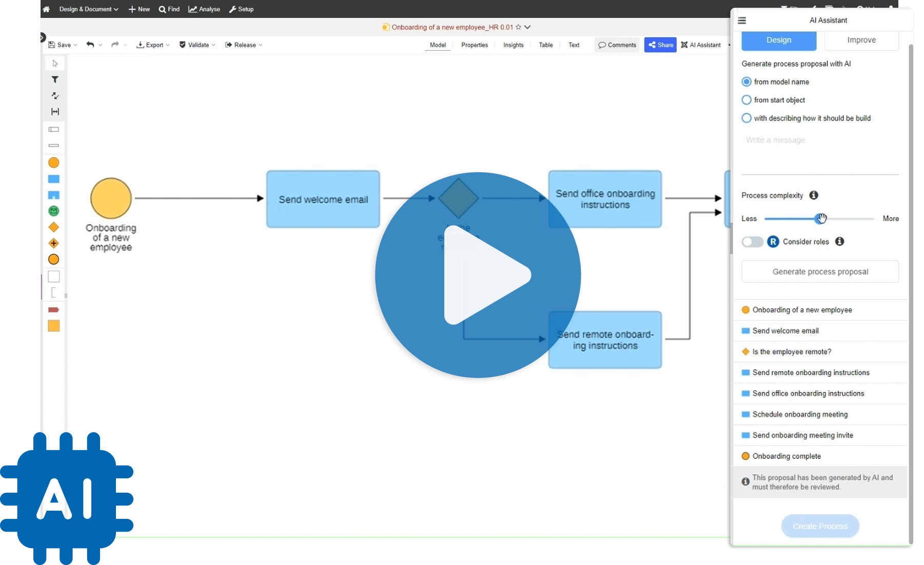Click the Write a message input field

[820, 153]
